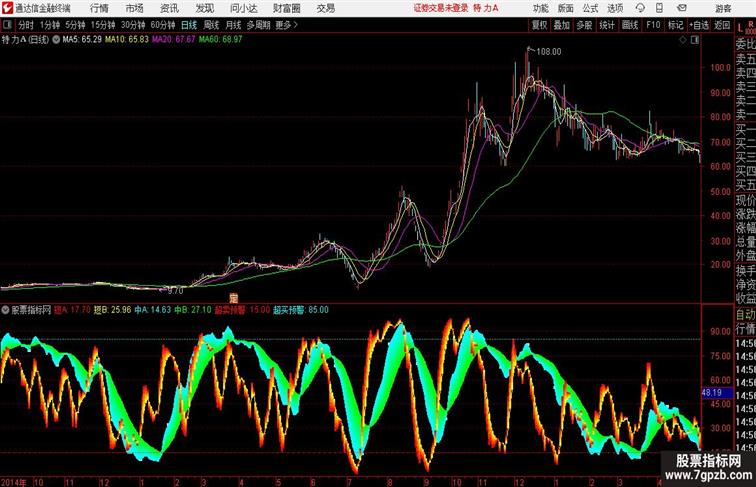This screenshot has width=756, height=487.
Task: Open the 交易 menu
Action: [x=325, y=8]
